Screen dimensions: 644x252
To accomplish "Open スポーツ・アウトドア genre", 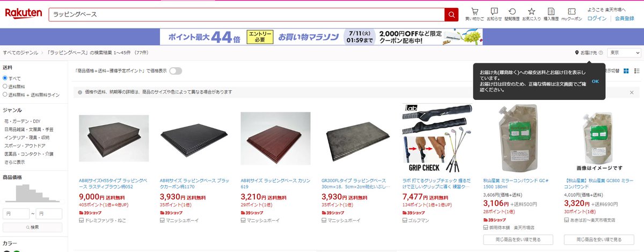I will [25, 146].
